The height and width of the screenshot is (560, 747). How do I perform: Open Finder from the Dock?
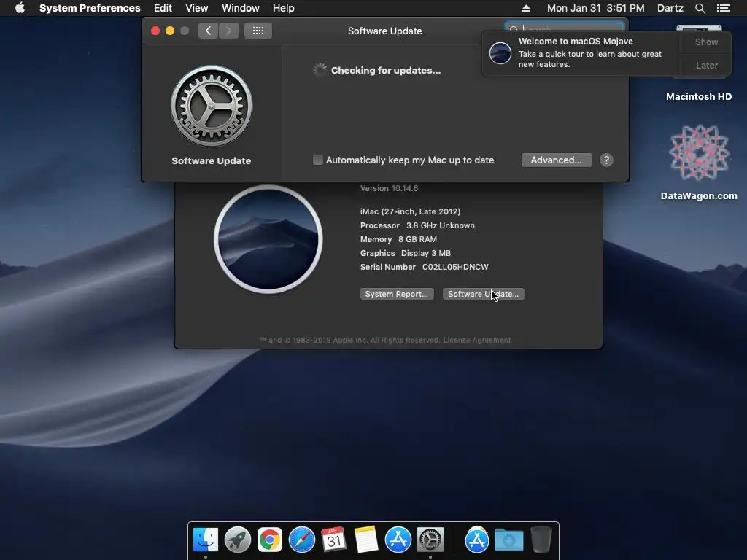point(206,540)
